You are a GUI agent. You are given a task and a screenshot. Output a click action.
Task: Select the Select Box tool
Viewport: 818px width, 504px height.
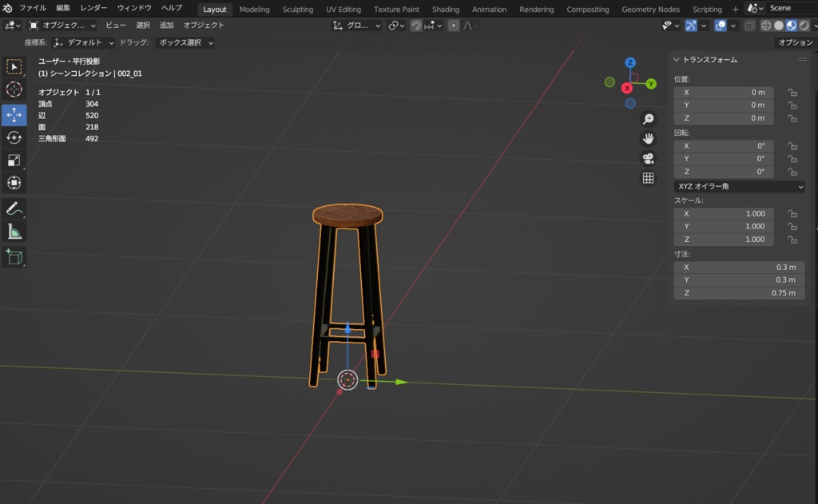coord(14,67)
